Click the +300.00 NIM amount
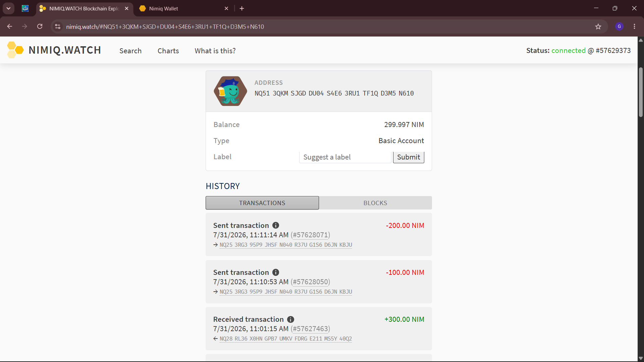The image size is (644, 362). pyautogui.click(x=404, y=319)
